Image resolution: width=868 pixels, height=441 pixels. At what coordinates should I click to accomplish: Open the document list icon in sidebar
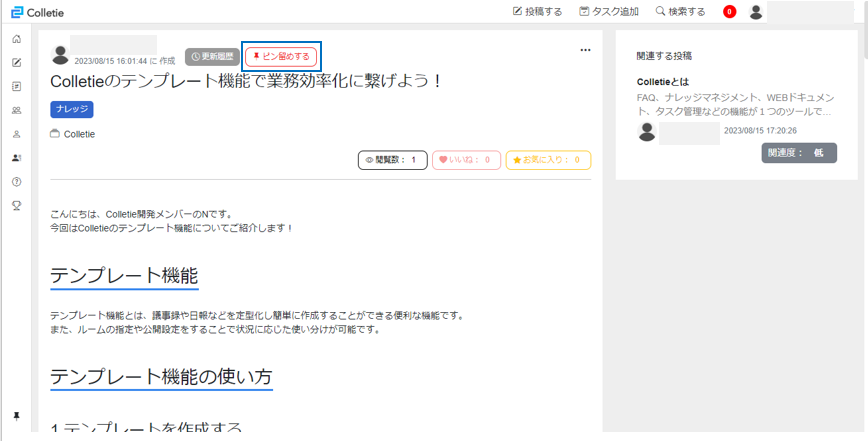pos(17,86)
